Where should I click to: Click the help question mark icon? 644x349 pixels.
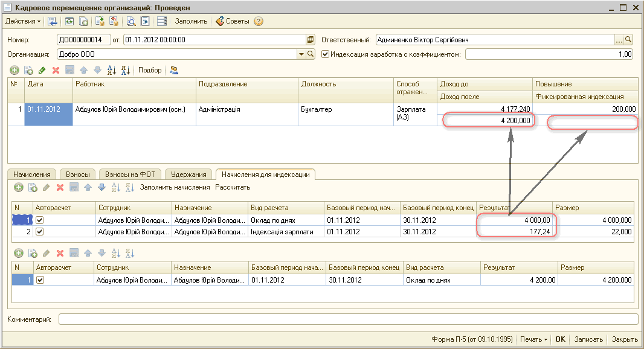tap(259, 21)
